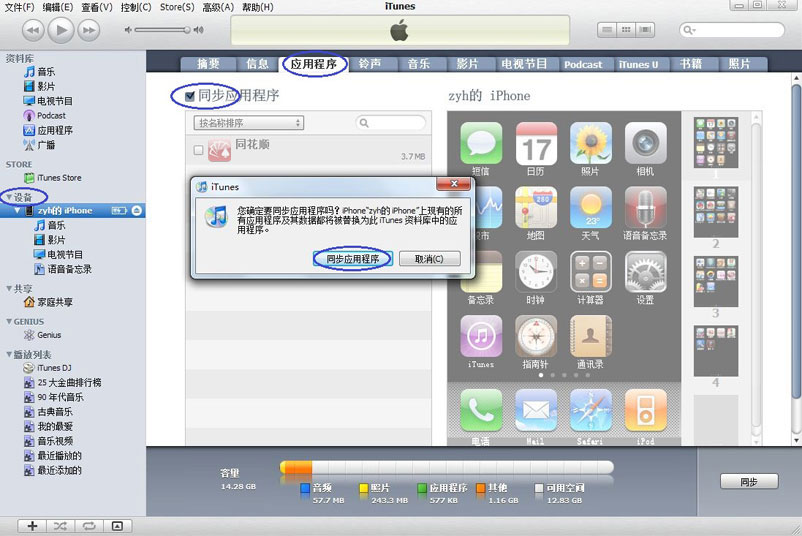
Task: Select 应用程序 in the library sidebar
Action: coord(49,130)
